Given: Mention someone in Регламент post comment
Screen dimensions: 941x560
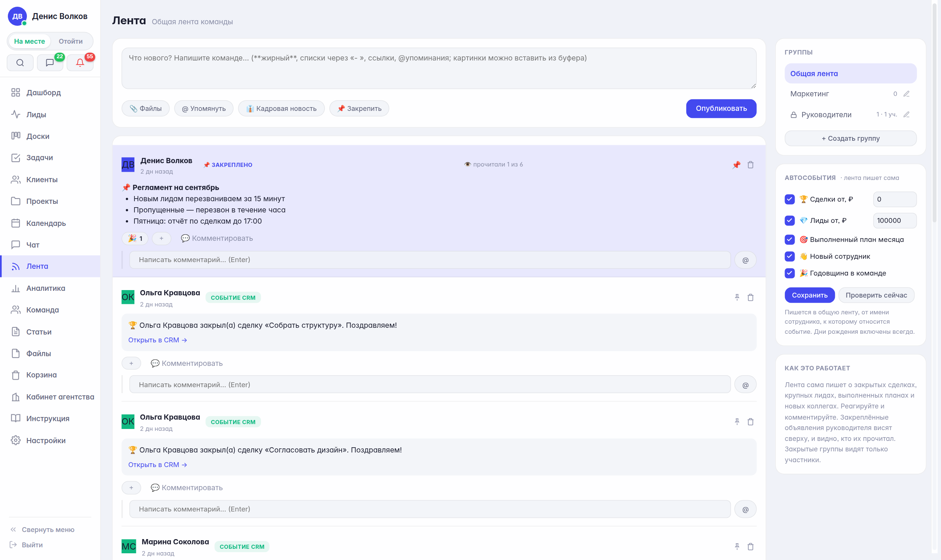Looking at the screenshot, I should click(745, 260).
